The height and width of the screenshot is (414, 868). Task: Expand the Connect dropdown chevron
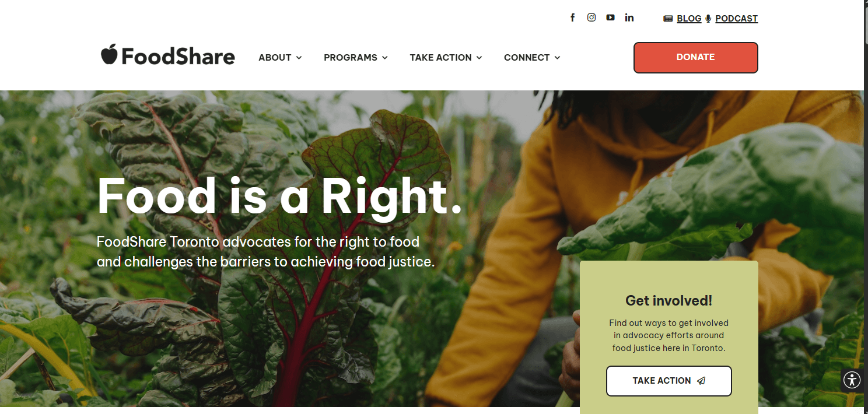557,58
